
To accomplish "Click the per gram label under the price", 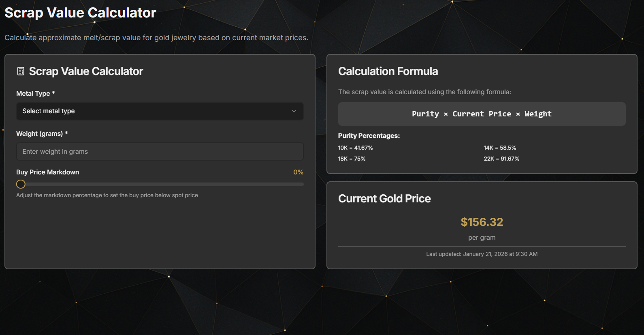I will coord(482,237).
